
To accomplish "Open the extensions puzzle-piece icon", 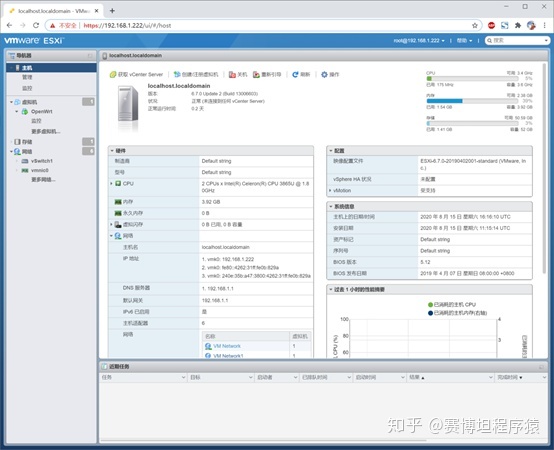I will [x=518, y=25].
